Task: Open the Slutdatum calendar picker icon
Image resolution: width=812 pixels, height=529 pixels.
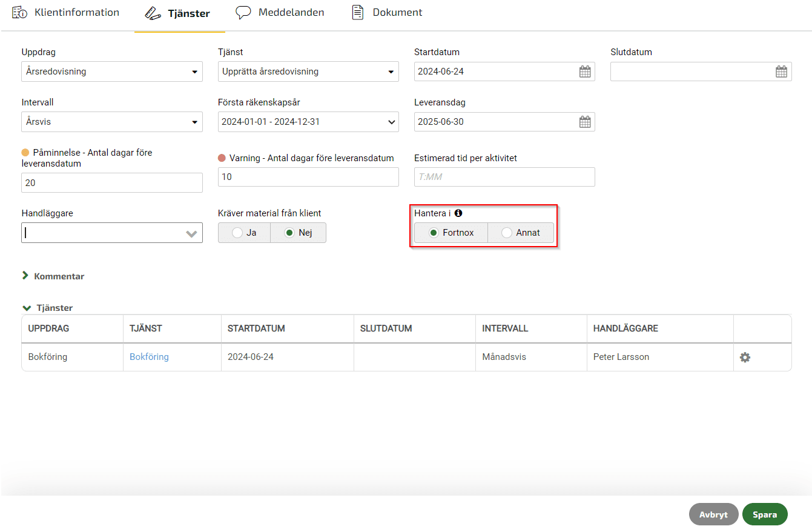Action: (x=781, y=72)
